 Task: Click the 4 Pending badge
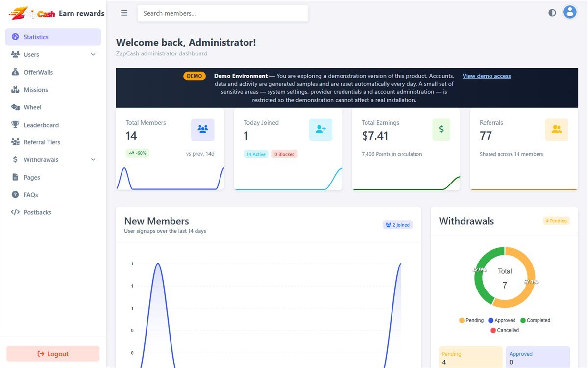point(556,221)
